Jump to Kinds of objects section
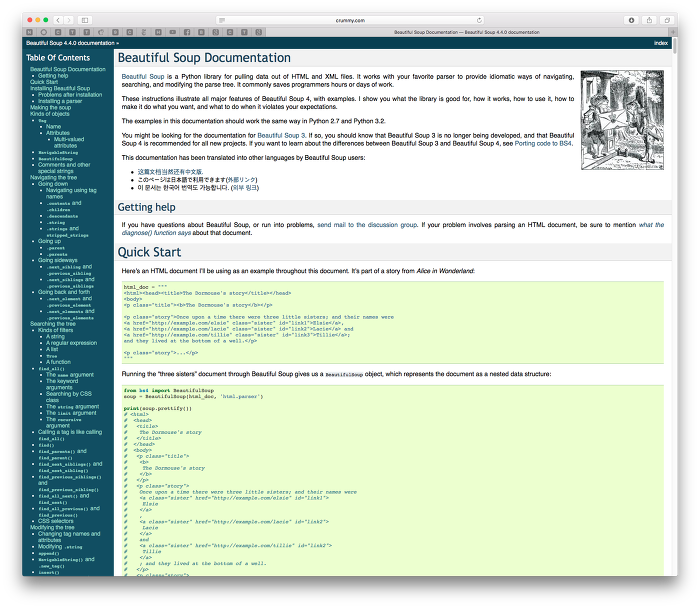This screenshot has width=700, height=608. point(50,114)
